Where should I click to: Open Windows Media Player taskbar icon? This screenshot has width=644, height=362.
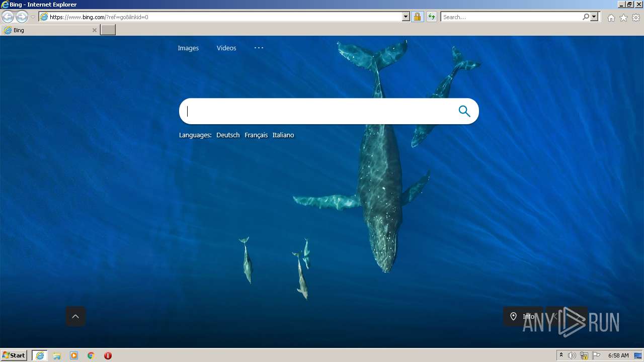coord(74,355)
